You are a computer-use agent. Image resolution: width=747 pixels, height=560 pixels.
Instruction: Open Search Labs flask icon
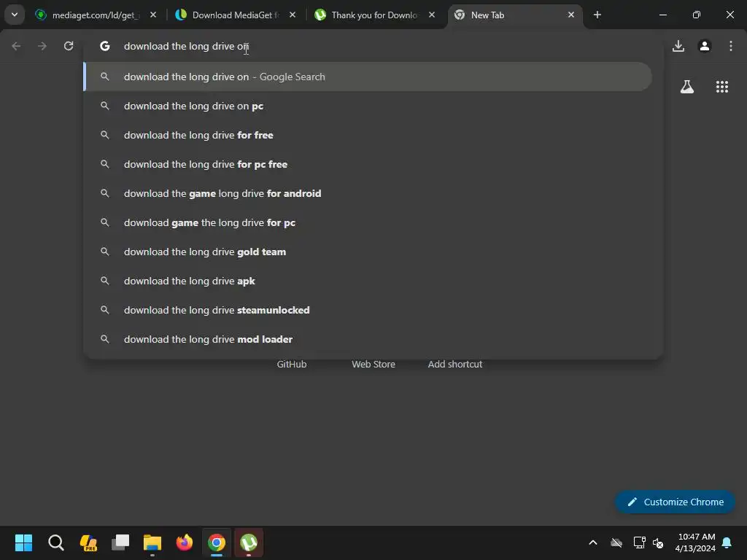687,87
